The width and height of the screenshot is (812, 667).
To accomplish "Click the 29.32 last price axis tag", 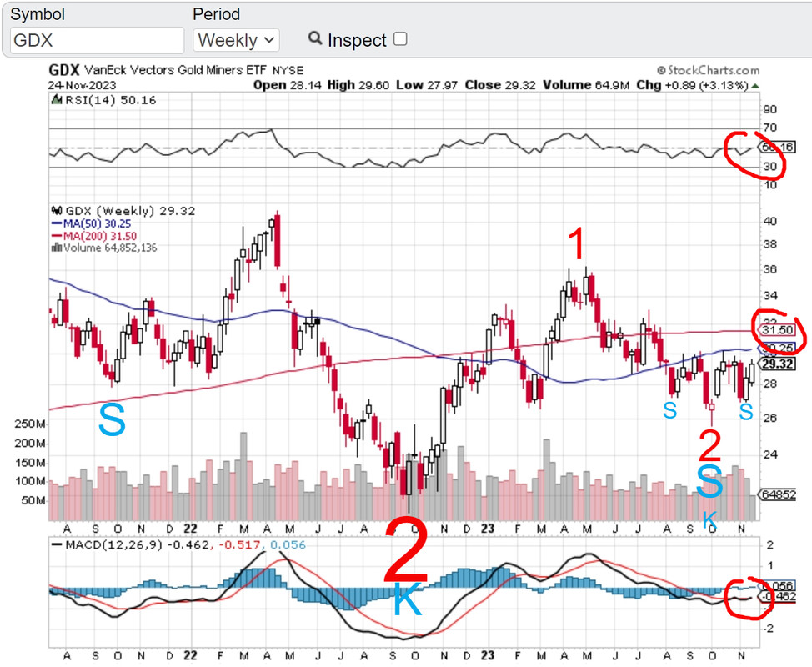I will [777, 364].
